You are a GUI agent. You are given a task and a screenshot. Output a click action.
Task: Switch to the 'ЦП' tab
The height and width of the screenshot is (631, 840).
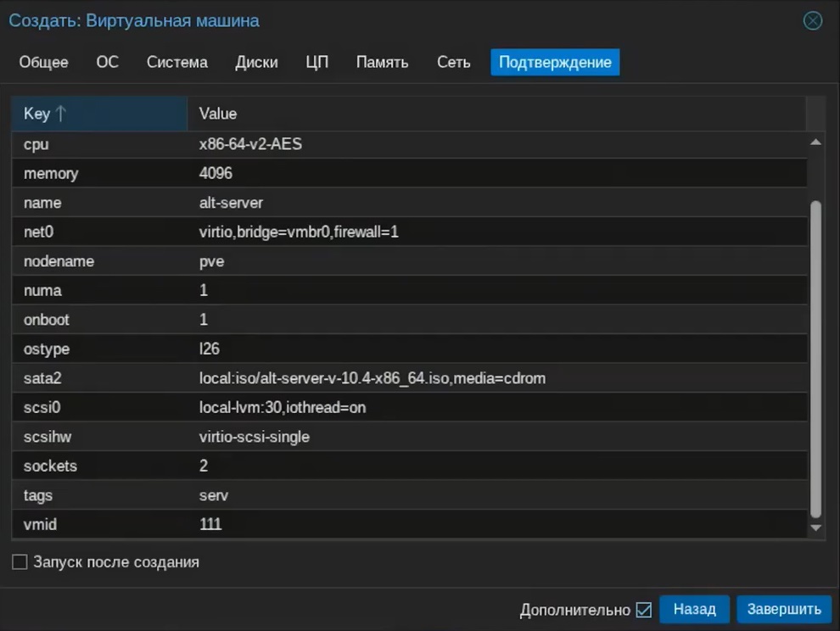(316, 62)
